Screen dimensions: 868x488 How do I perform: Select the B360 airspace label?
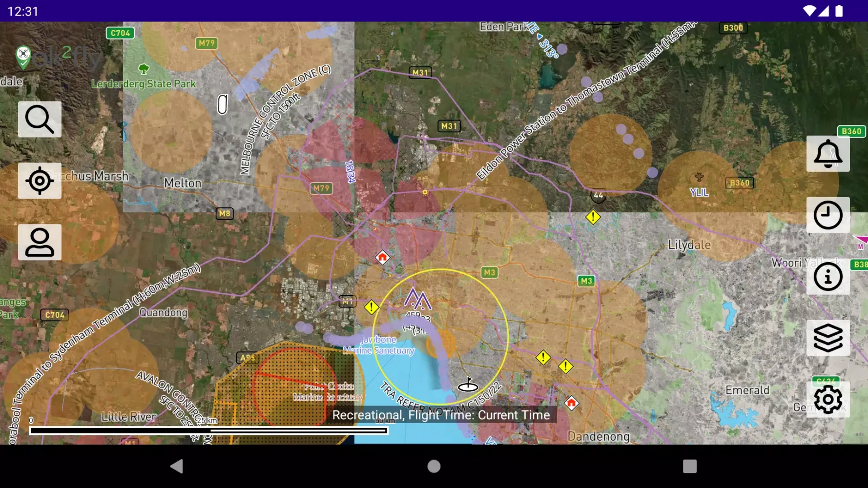(740, 182)
